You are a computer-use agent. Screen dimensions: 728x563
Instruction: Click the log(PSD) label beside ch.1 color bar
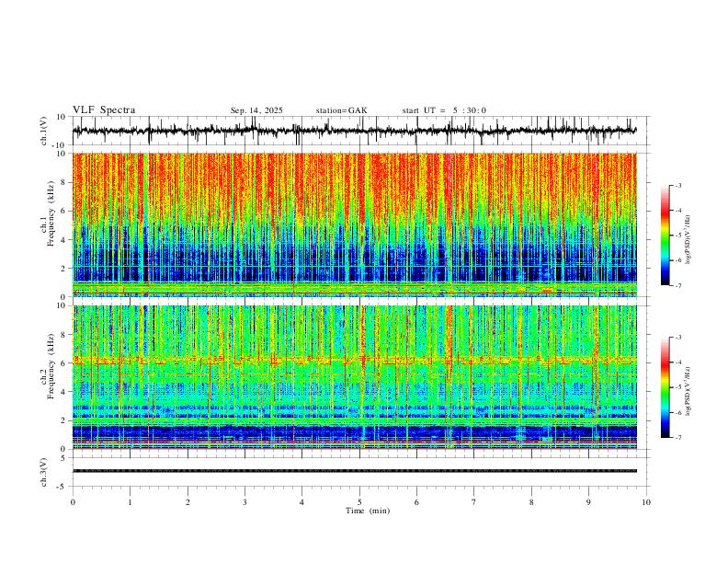click(688, 240)
